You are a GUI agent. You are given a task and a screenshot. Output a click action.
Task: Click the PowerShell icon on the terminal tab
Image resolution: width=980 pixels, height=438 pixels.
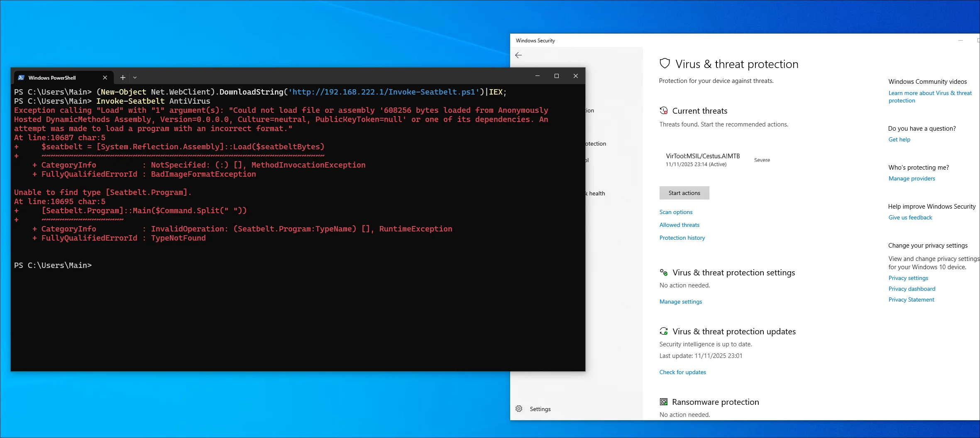click(x=21, y=78)
